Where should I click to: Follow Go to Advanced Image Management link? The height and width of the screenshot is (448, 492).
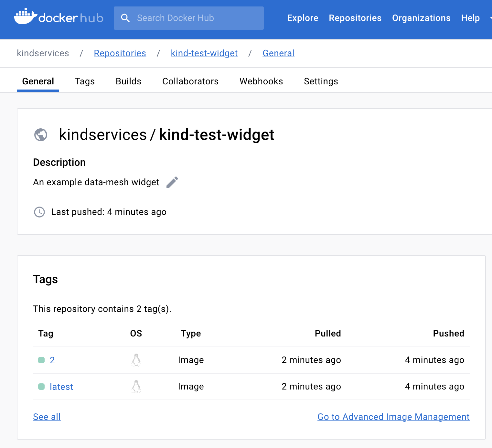coord(393,417)
